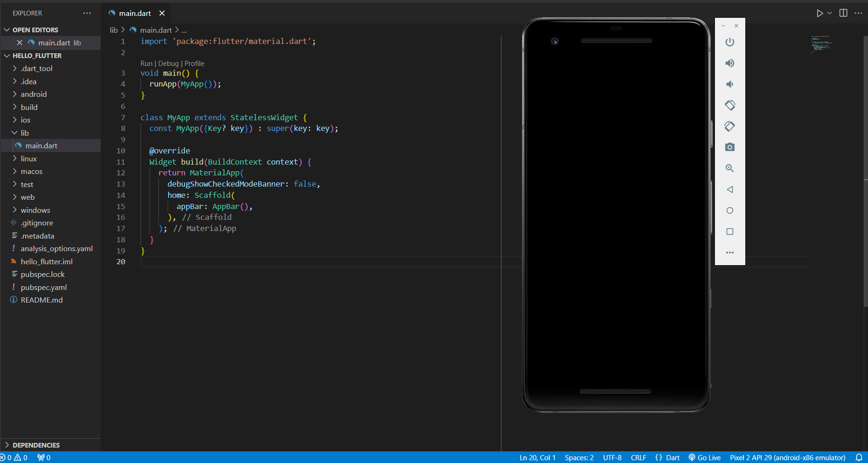Raise emulator volume with volume up icon
Image resolution: width=868 pixels, height=463 pixels.
(729, 63)
